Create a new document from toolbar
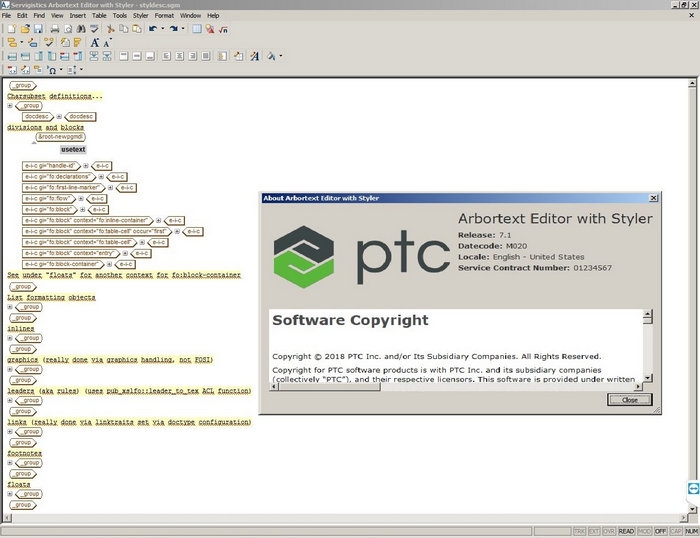Screen dimensions: 700x538 coord(12,29)
